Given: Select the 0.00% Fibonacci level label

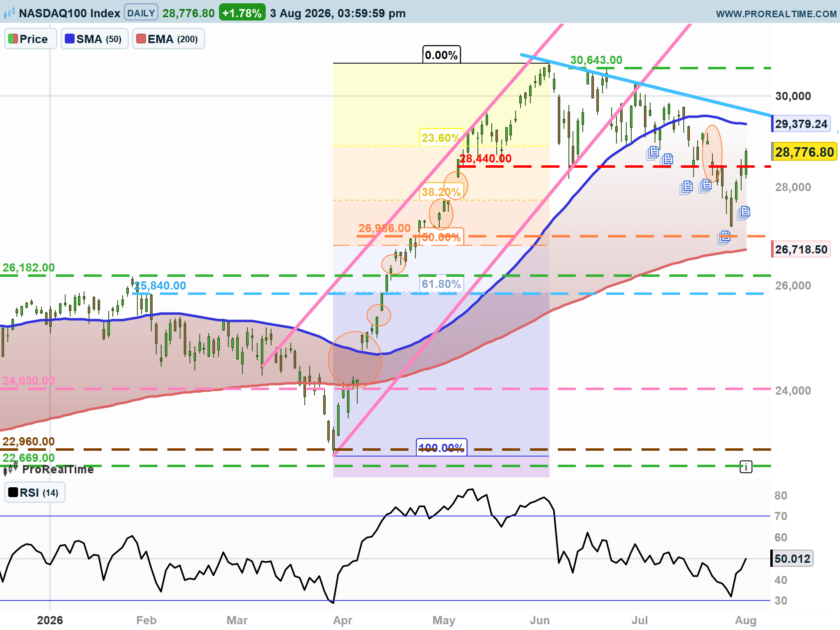Looking at the screenshot, I should (441, 55).
